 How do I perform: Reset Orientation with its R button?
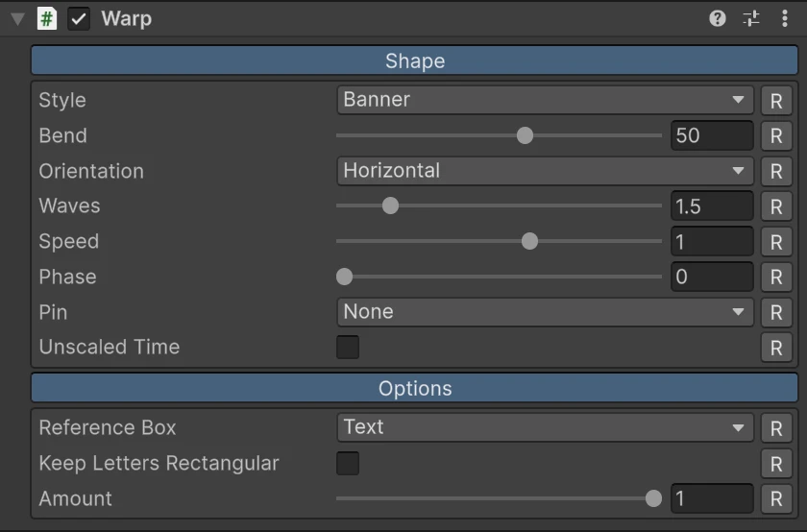click(x=776, y=171)
